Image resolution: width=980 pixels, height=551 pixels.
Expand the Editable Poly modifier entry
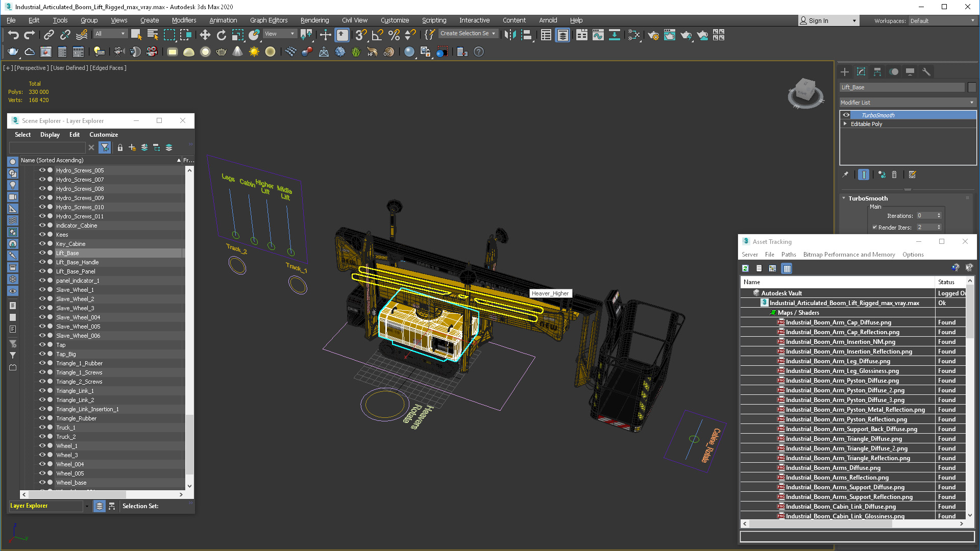point(845,124)
